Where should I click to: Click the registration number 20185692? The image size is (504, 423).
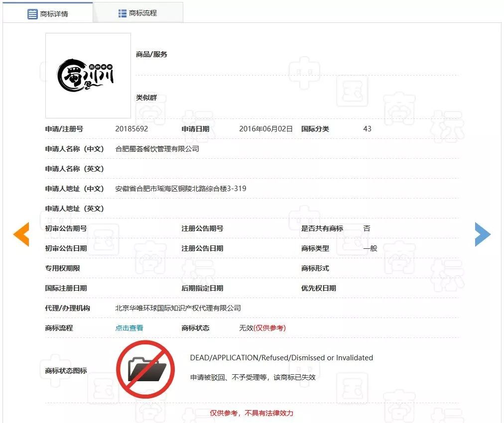[131, 129]
